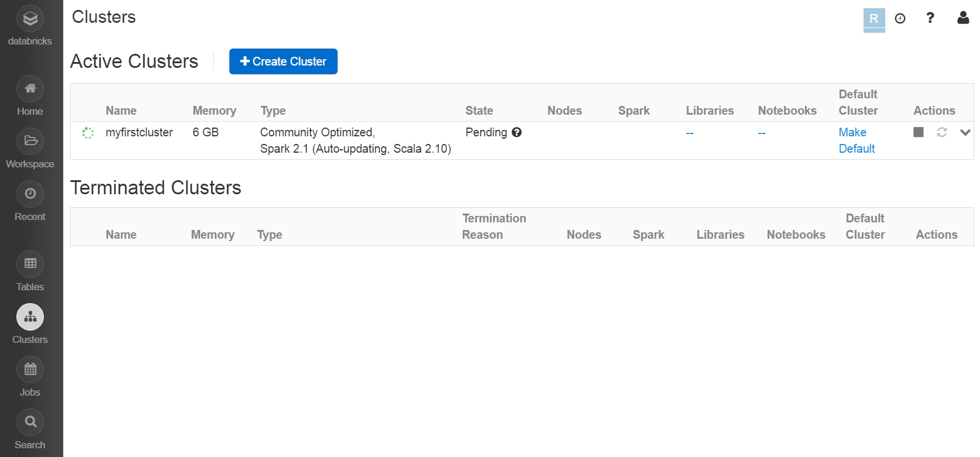Show help for Pending state
The image size is (980, 457).
[517, 132]
